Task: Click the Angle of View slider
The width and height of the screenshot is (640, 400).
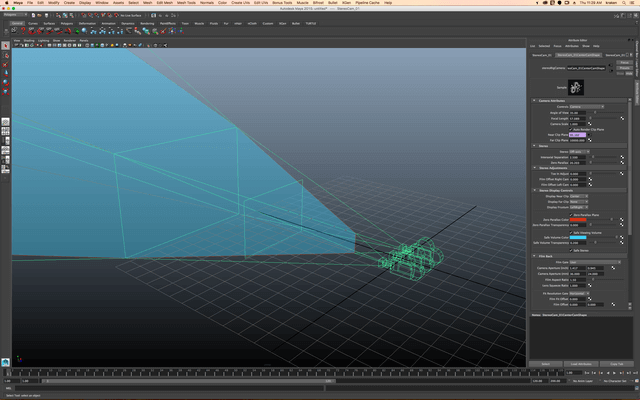Action: click(606, 113)
